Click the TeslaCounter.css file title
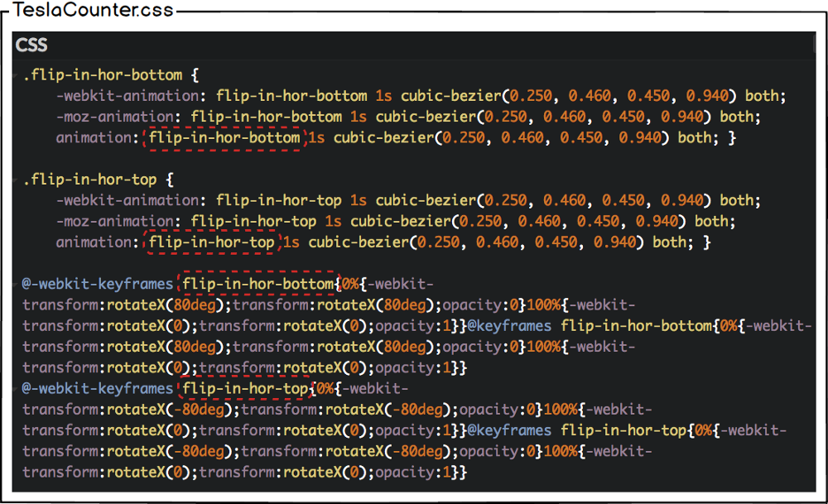828x504 pixels. pos(94,11)
